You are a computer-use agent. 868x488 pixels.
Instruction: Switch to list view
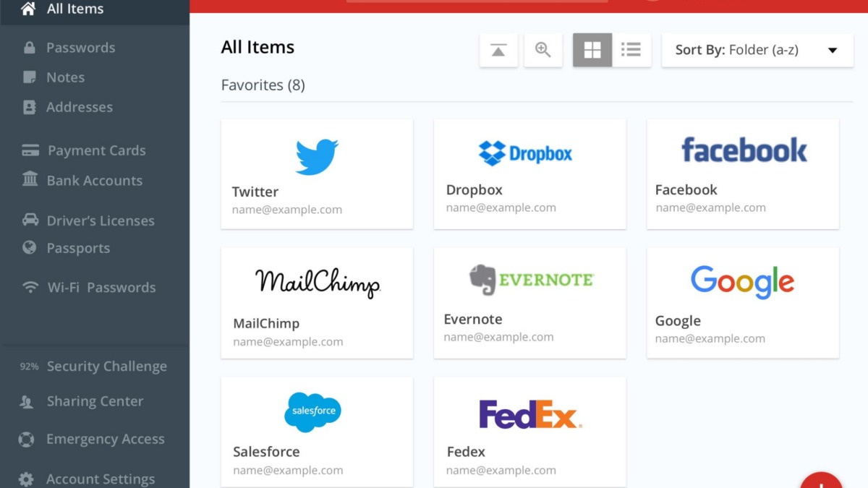(x=631, y=50)
